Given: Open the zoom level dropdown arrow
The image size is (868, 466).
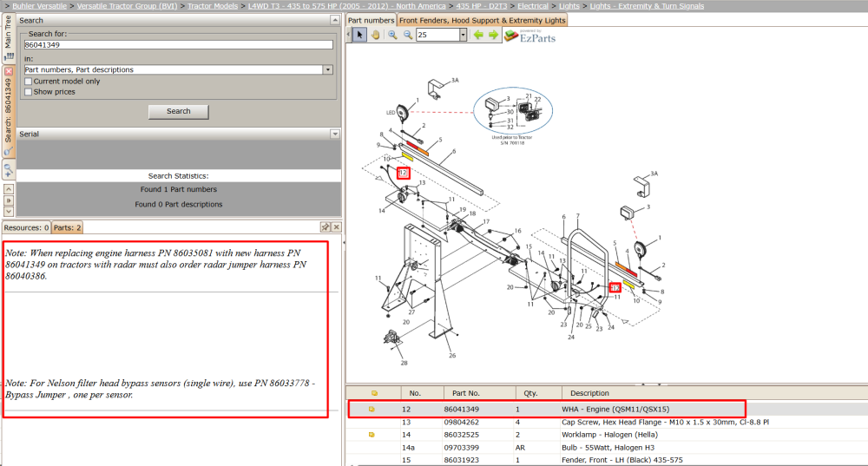Looking at the screenshot, I should click(463, 35).
